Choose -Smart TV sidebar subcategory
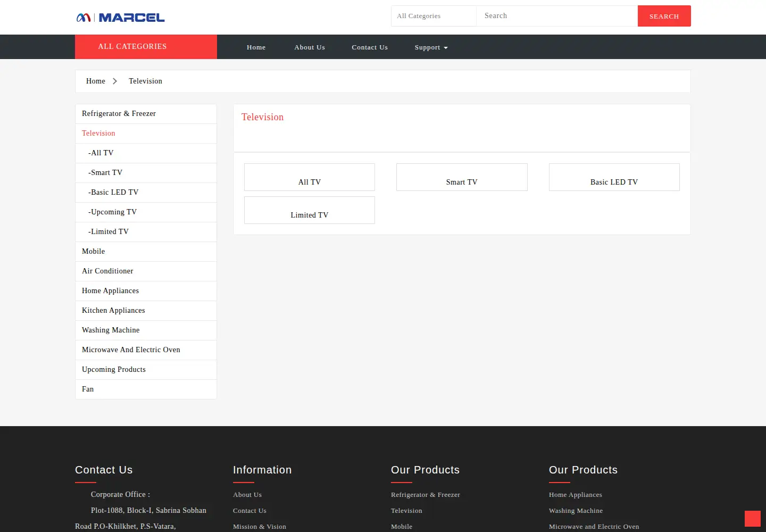The image size is (766, 532). [x=146, y=173]
